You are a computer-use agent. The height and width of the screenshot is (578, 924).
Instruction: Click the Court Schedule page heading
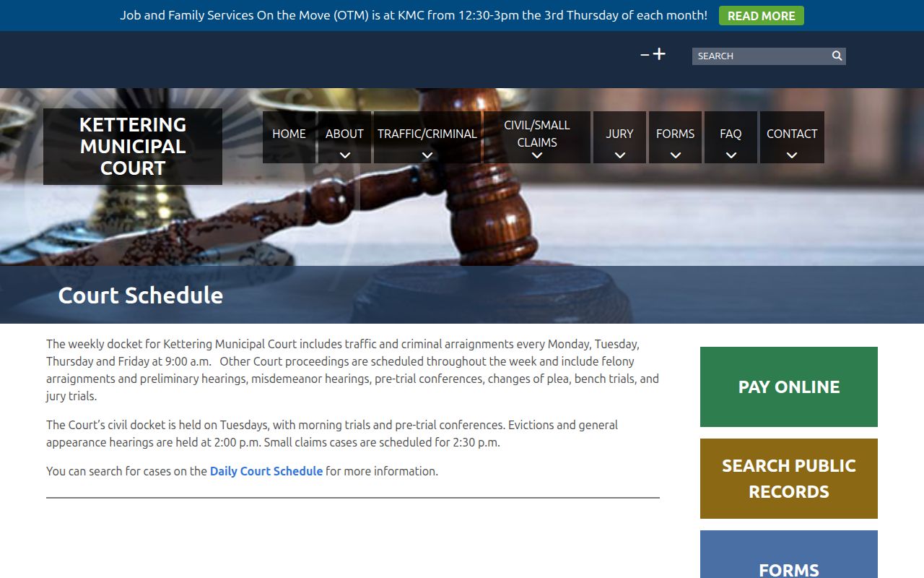pos(141,296)
